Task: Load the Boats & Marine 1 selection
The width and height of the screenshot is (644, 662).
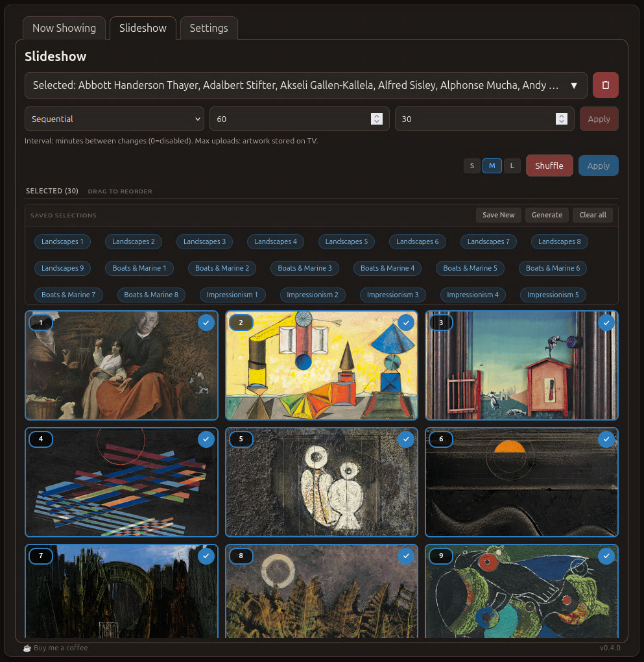Action: pos(139,268)
